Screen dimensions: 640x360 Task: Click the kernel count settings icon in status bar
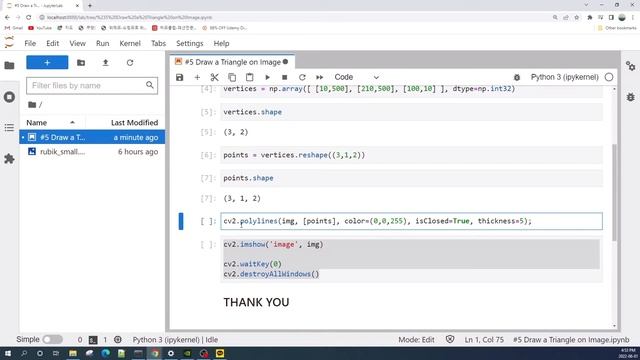[x=118, y=340]
